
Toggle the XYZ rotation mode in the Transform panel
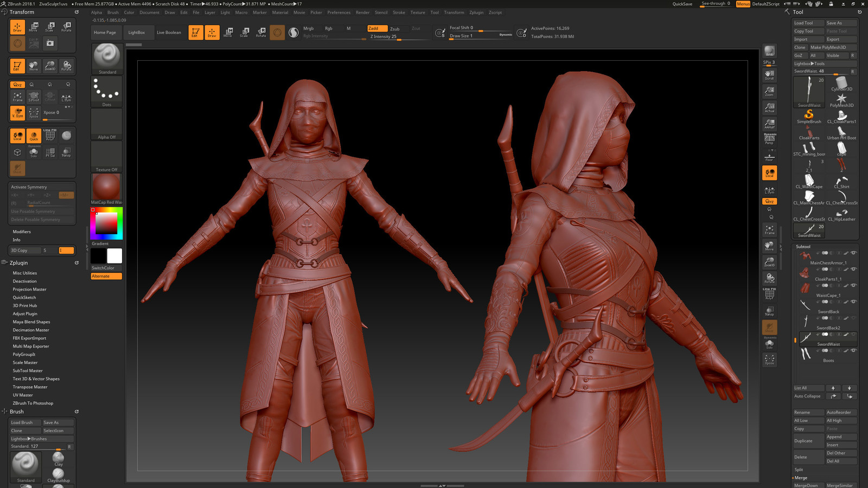pos(17,85)
